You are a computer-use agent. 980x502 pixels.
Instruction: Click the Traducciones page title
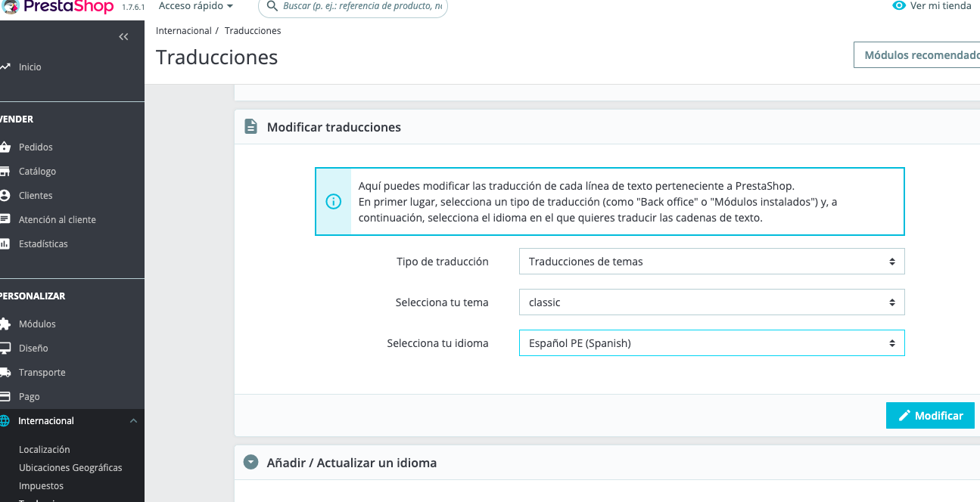(217, 57)
